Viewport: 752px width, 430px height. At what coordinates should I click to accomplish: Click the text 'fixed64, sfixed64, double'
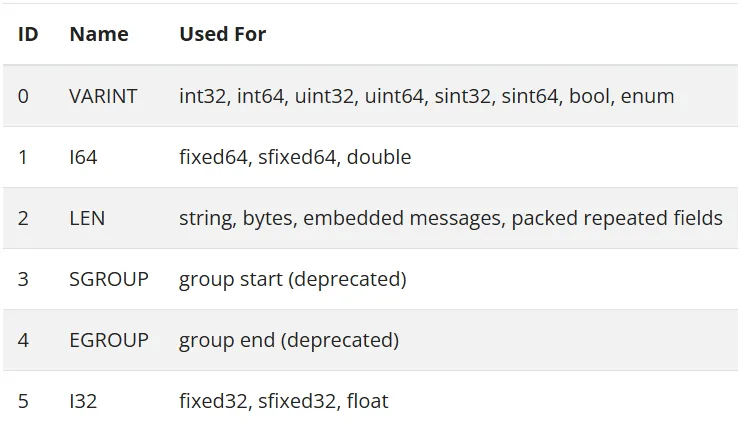pyautogui.click(x=295, y=157)
